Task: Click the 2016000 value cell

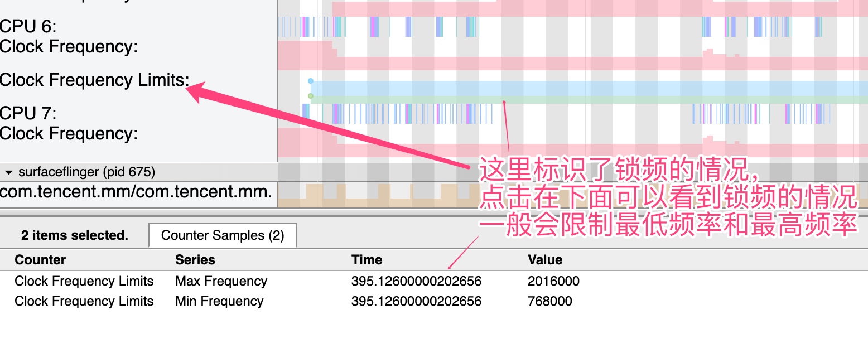Action: click(x=553, y=281)
